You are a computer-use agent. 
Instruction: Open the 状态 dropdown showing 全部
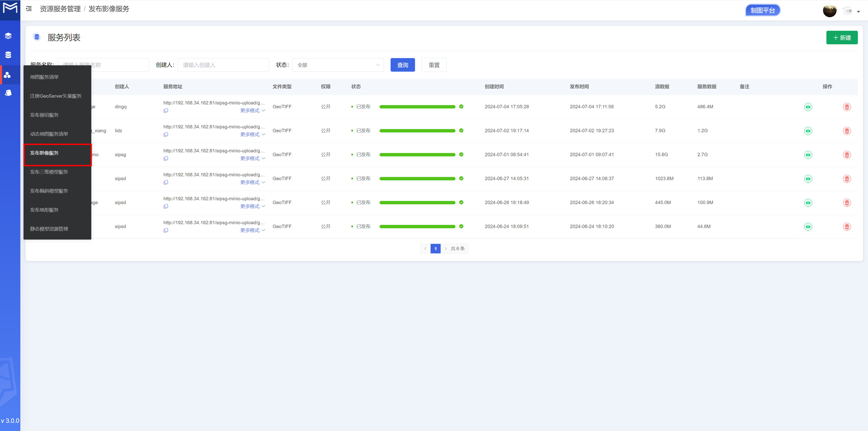[x=338, y=65]
